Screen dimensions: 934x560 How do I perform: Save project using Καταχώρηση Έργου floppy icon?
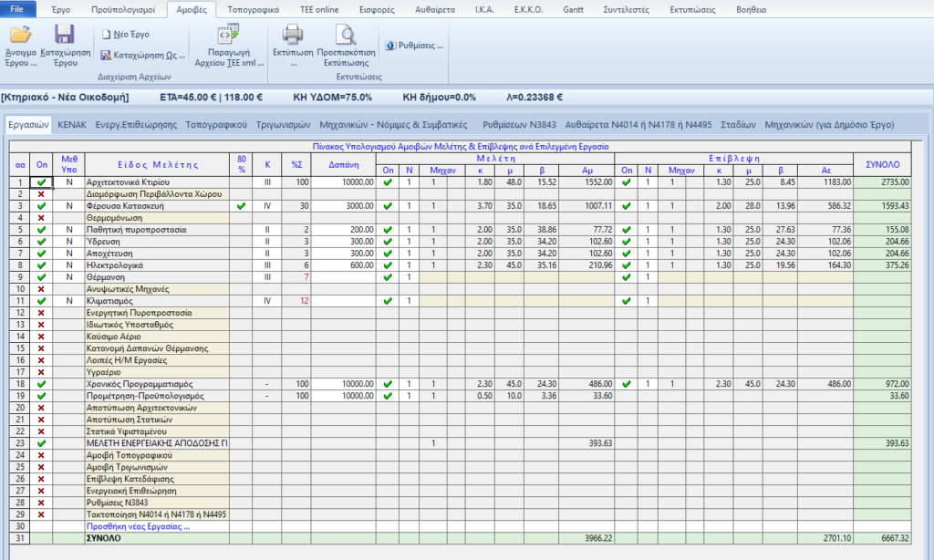pos(64,46)
